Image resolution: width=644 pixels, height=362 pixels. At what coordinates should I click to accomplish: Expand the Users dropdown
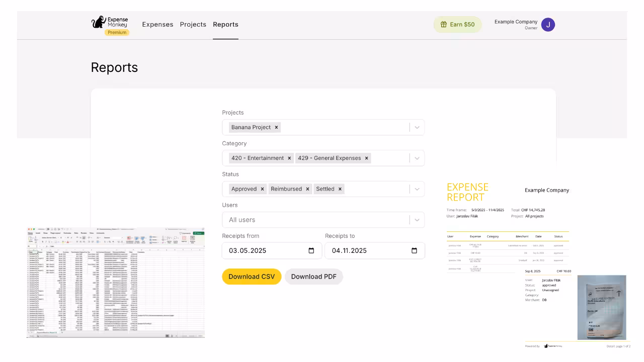417,220
